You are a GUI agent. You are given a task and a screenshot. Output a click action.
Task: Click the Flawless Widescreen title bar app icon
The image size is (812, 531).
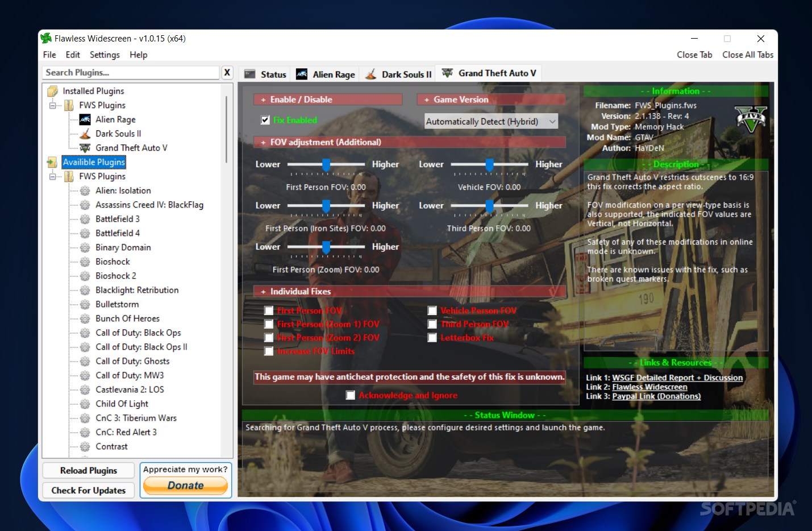46,38
